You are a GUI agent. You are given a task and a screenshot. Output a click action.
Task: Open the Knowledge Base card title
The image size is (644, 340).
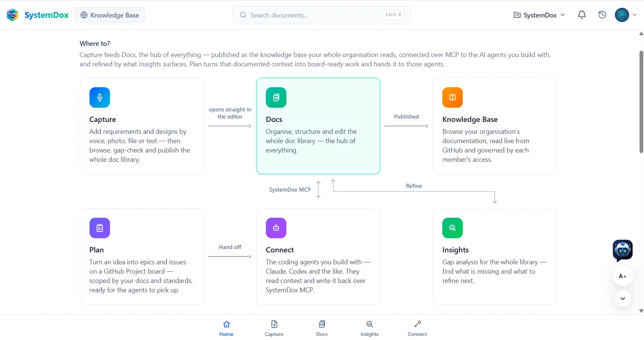tap(470, 119)
